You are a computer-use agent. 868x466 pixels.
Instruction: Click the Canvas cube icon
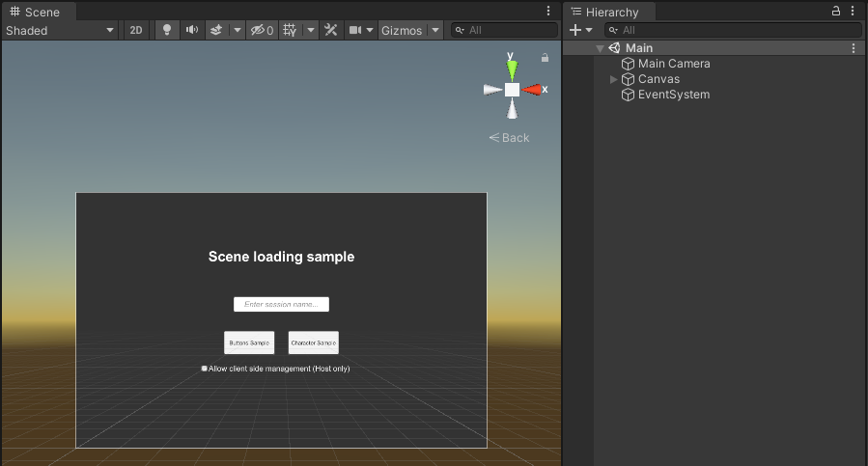(628, 79)
